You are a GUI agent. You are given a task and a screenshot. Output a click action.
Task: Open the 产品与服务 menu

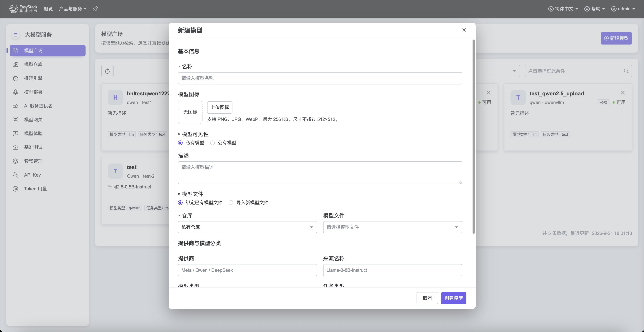pyautogui.click(x=73, y=9)
